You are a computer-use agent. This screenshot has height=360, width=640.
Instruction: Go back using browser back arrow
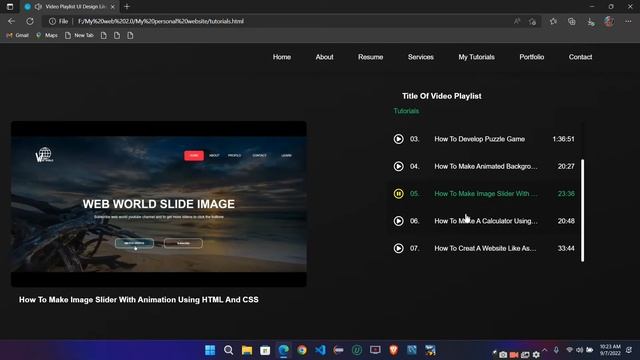(x=11, y=21)
